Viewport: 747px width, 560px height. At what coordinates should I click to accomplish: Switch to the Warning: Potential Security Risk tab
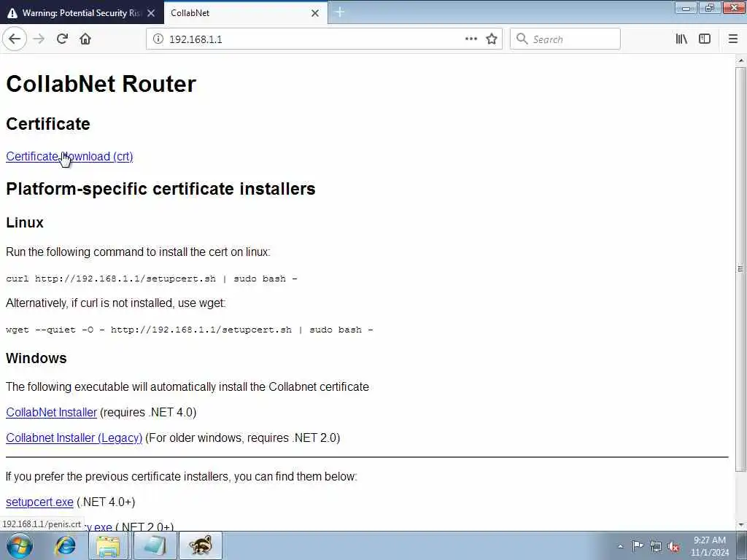[82, 13]
